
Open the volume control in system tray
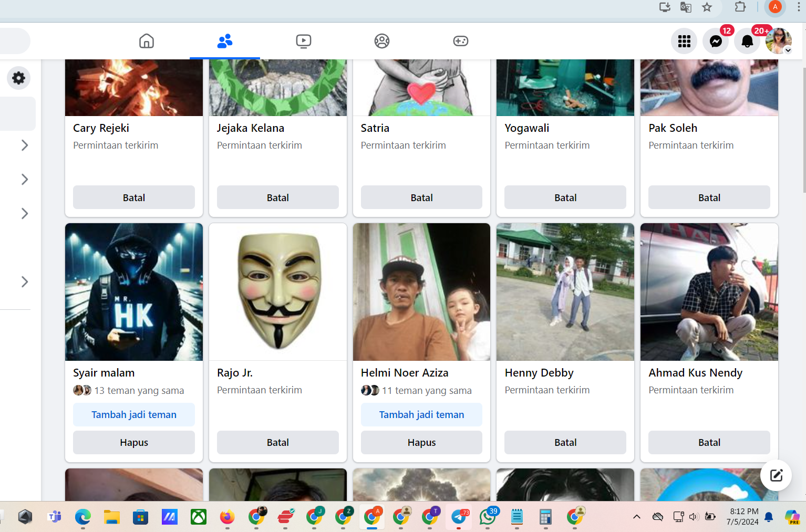694,517
